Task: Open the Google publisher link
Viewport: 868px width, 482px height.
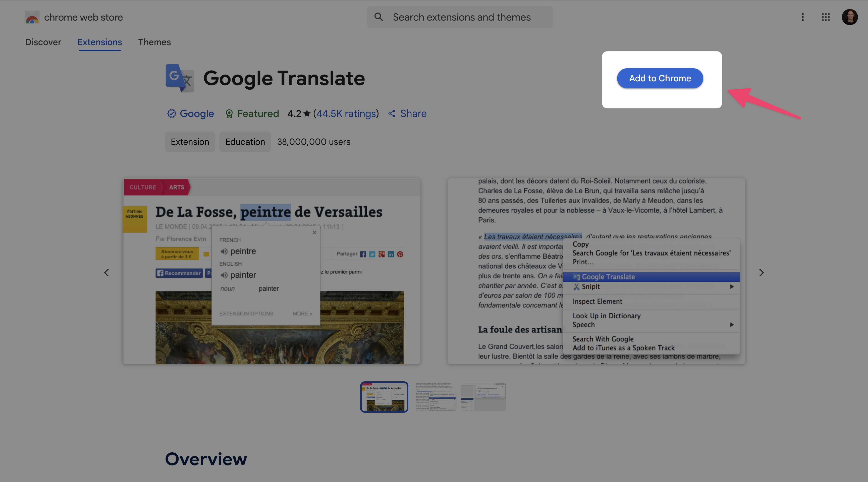Action: pos(197,113)
